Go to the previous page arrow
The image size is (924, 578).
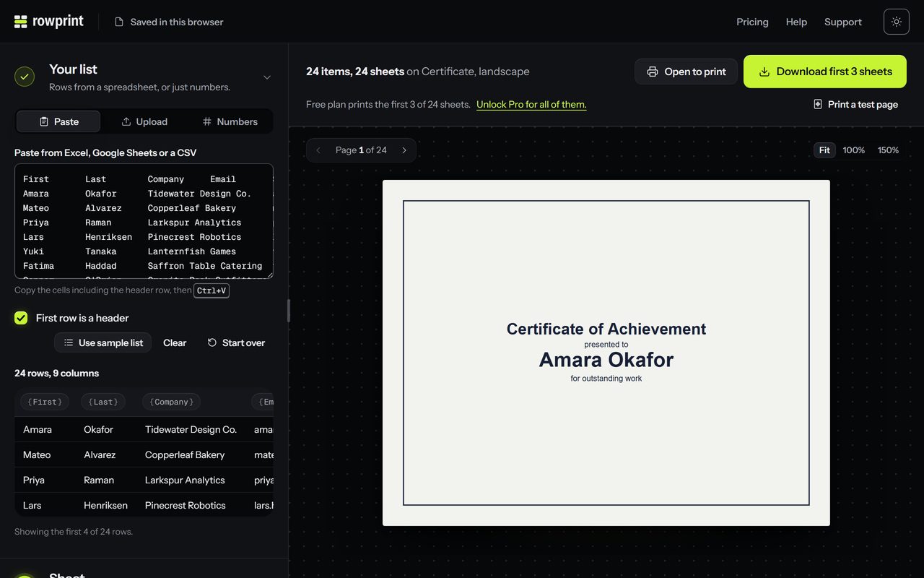[318, 150]
